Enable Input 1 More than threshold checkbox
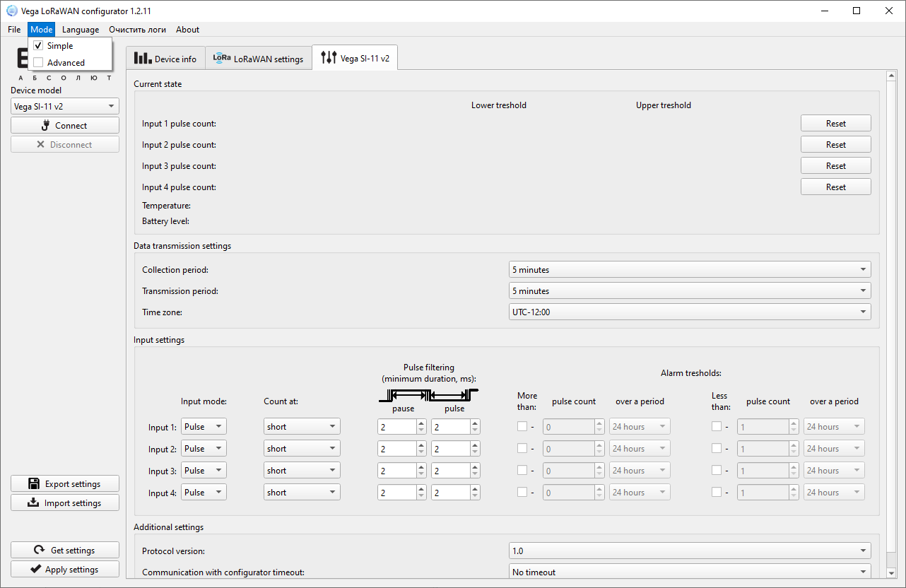 point(522,427)
